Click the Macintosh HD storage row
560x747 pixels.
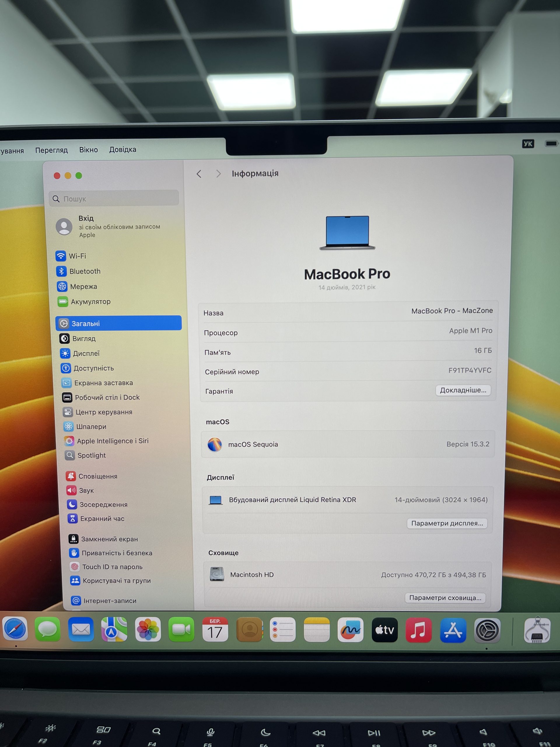[x=348, y=575]
